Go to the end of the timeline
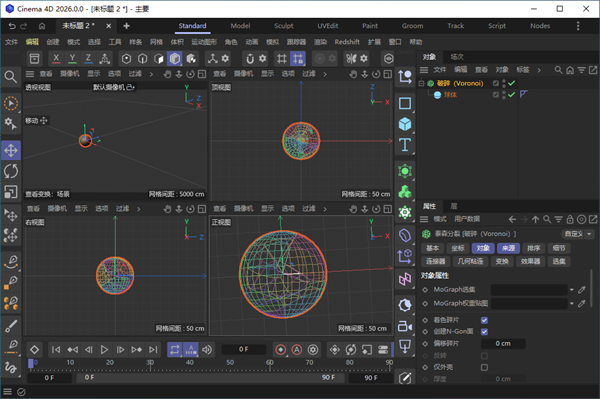Screen dimensions: 600x399 [x=153, y=350]
